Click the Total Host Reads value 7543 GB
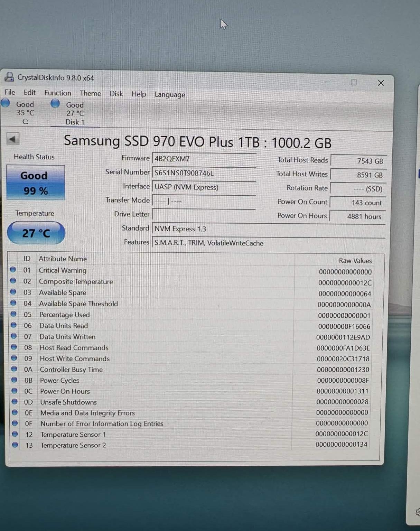This screenshot has height=531, width=420. pos(358,161)
